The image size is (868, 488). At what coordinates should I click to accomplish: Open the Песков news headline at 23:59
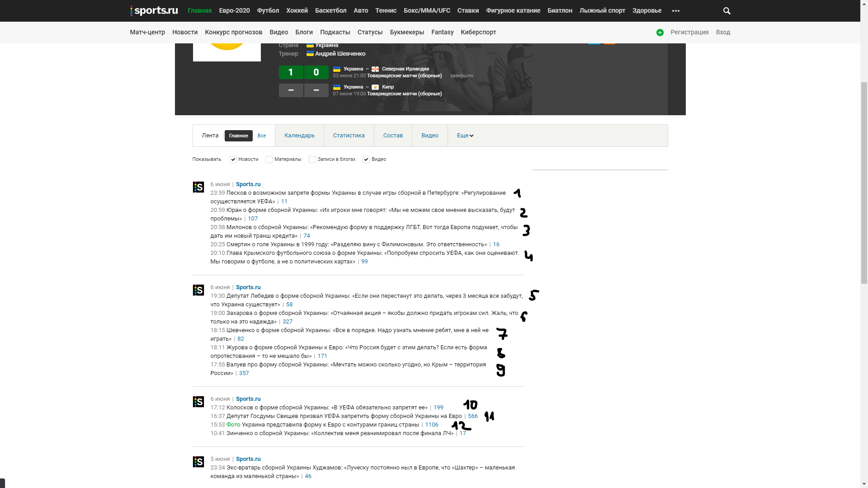pyautogui.click(x=358, y=197)
